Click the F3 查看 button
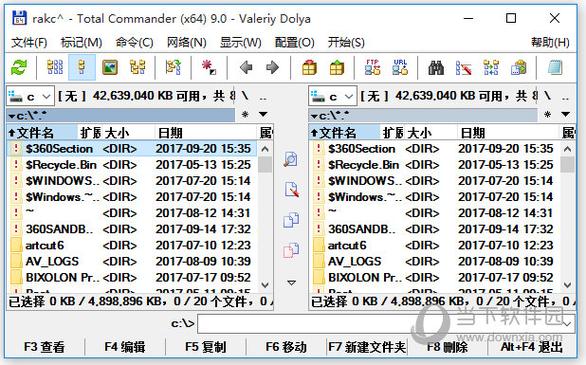586x365 pixels. pos(44,347)
